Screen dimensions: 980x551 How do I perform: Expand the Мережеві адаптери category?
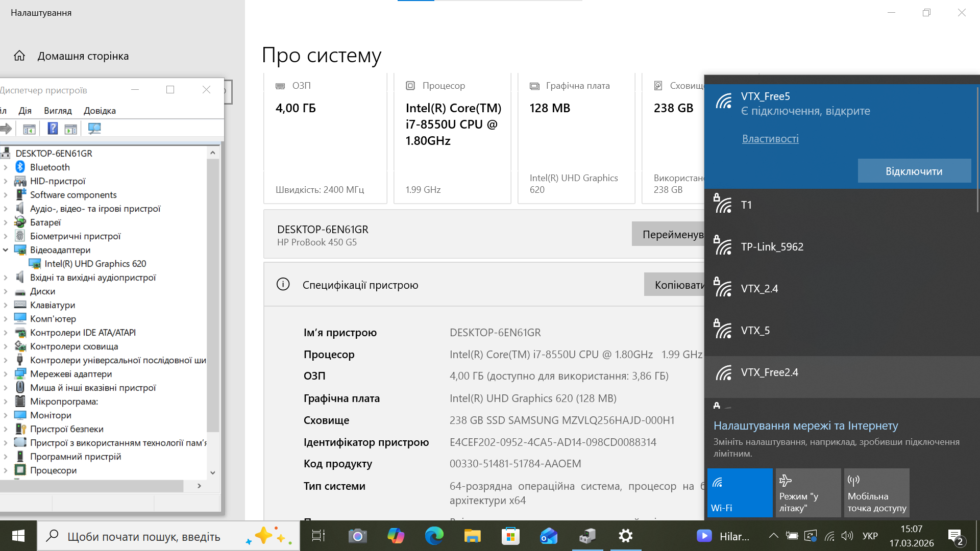[6, 374]
